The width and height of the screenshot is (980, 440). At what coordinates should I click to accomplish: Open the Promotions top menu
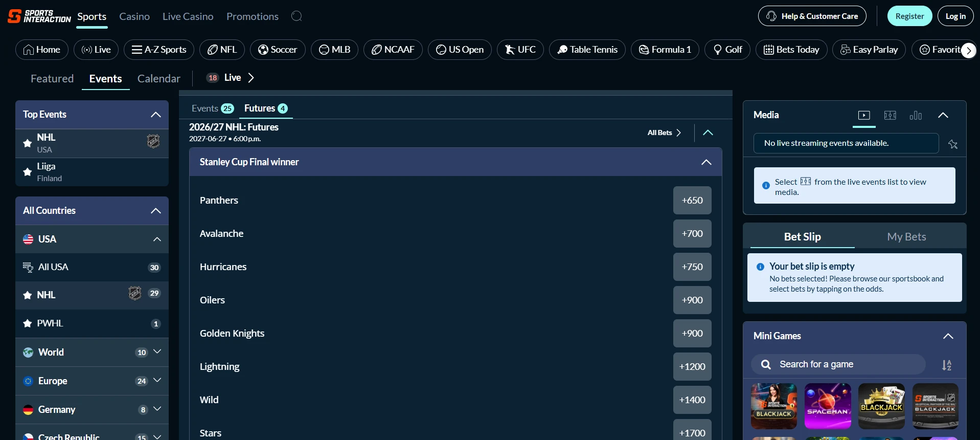tap(253, 16)
